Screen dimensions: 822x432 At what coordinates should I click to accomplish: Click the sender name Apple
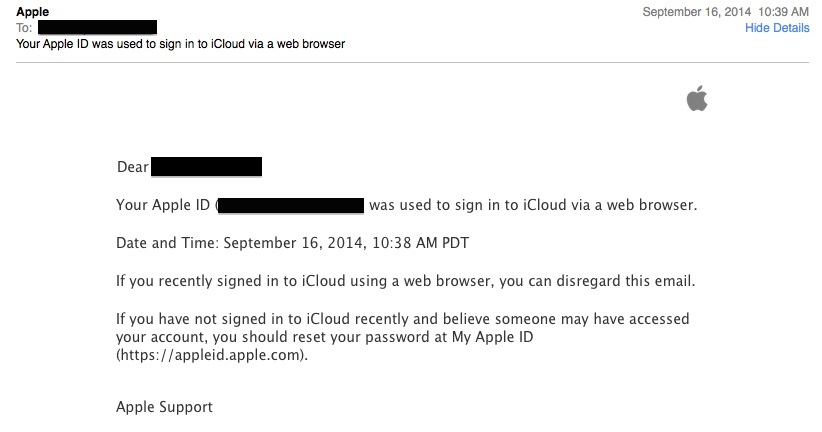(33, 12)
